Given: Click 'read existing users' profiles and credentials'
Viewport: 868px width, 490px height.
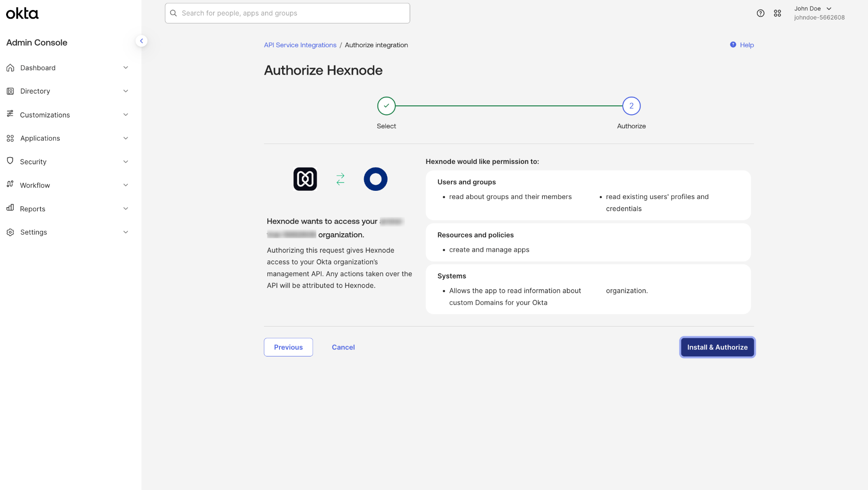Looking at the screenshot, I should [x=657, y=203].
